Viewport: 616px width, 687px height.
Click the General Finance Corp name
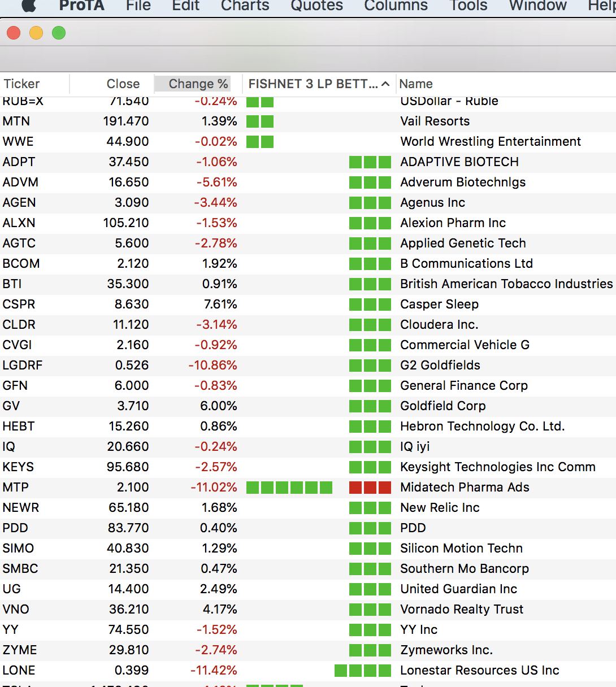pos(464,385)
